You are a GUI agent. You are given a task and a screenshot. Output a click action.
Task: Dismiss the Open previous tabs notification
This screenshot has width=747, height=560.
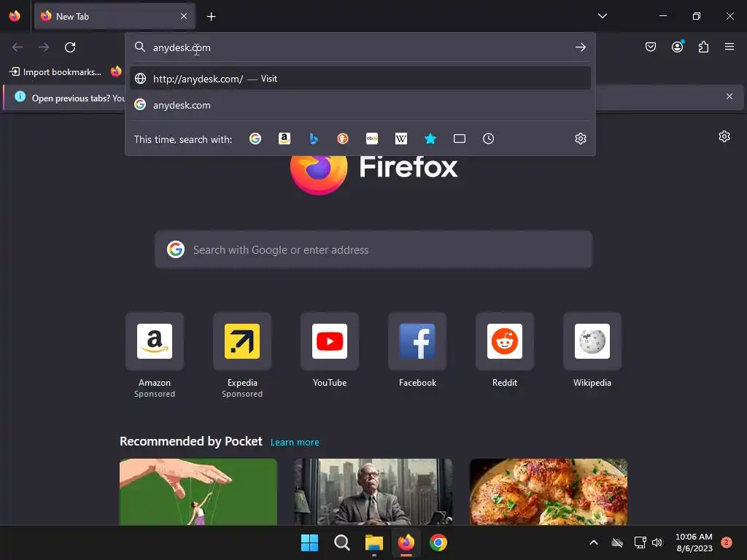pos(729,96)
